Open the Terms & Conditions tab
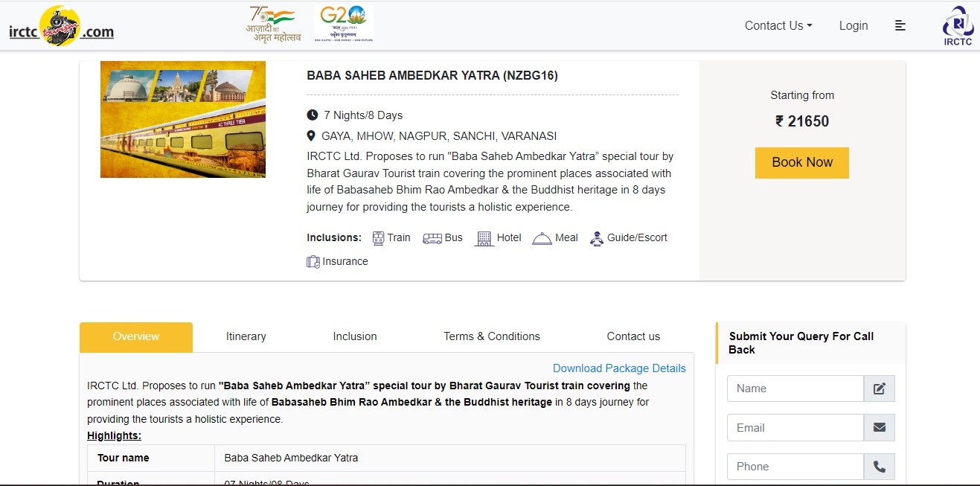 (x=491, y=336)
